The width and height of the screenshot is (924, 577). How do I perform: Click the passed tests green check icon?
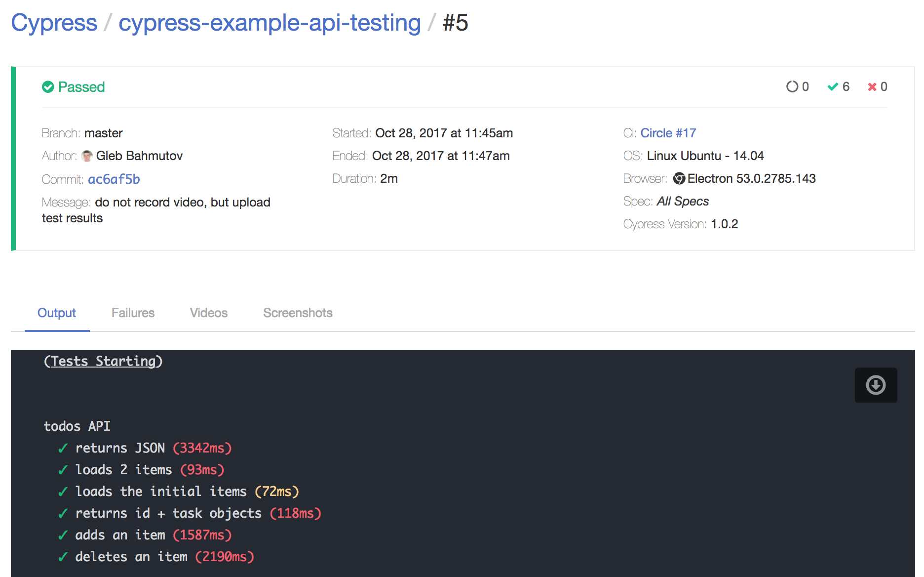pos(833,87)
